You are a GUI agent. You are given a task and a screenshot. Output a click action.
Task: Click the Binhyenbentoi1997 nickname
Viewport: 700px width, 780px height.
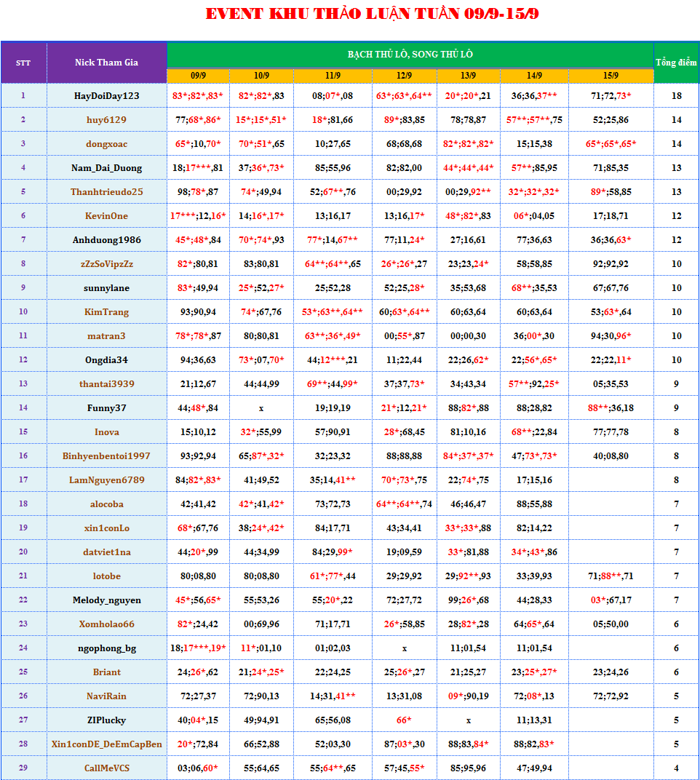pyautogui.click(x=106, y=456)
